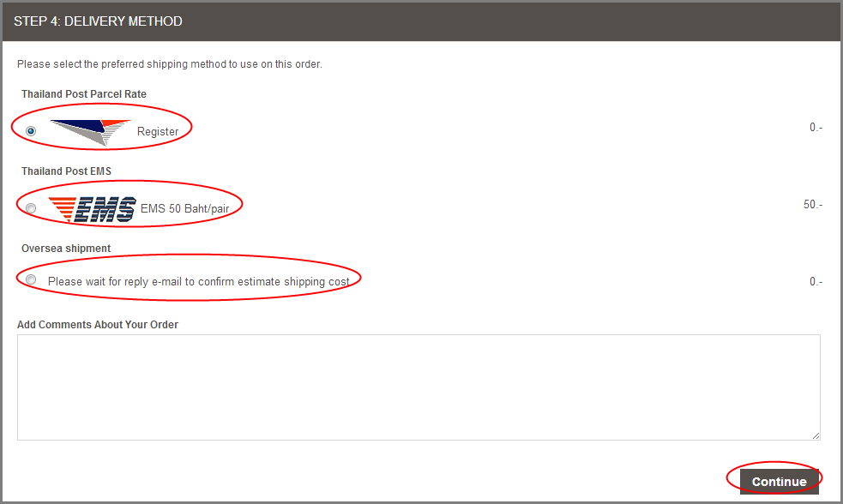Click the Thailand Post winged logo
This screenshot has width=843, height=504.
coord(90,132)
